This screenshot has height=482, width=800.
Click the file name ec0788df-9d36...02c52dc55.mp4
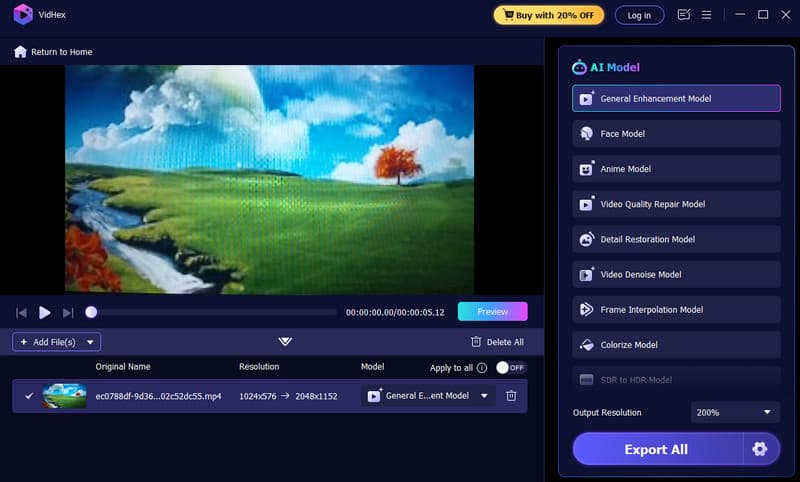pyautogui.click(x=158, y=396)
